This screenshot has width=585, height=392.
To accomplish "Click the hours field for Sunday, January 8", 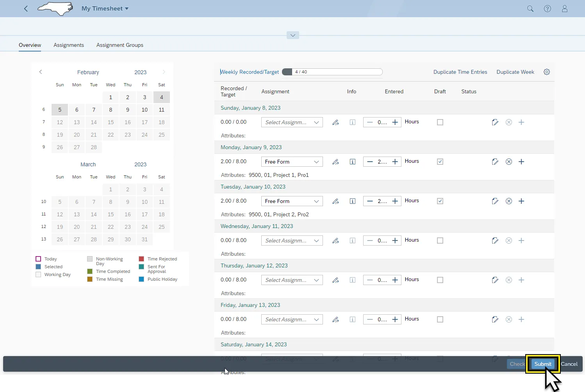I will [x=382, y=122].
